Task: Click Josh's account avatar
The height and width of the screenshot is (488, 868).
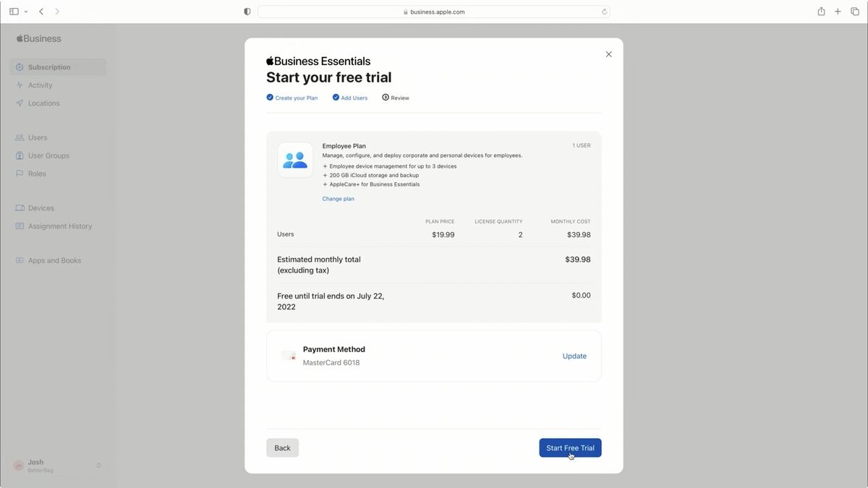Action: point(19,466)
